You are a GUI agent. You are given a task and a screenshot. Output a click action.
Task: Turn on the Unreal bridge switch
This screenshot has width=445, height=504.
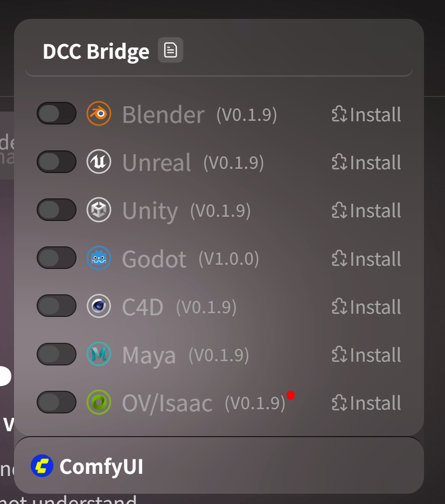[x=57, y=162]
